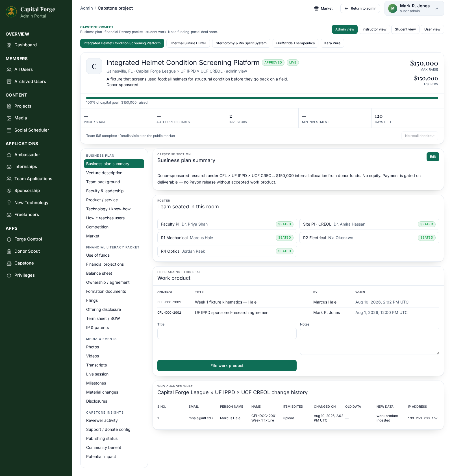The height and width of the screenshot is (476, 452).
Task: Open the Publishing status section
Action: tap(114, 438)
